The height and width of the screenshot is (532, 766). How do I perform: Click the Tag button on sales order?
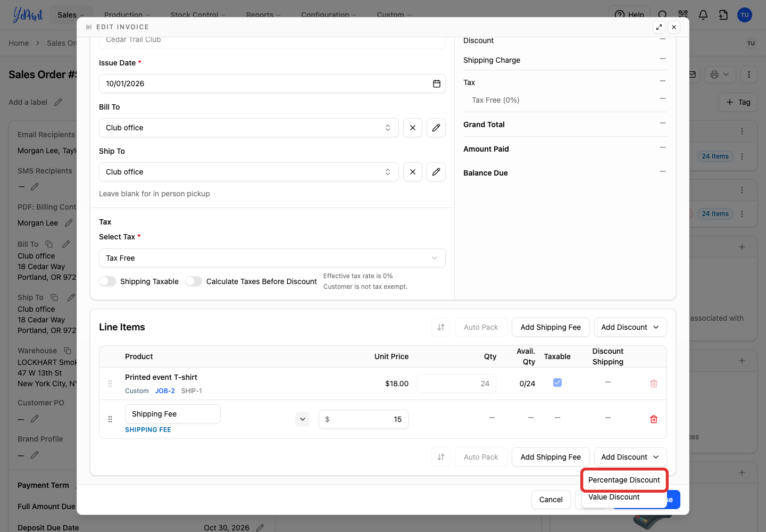click(x=738, y=102)
